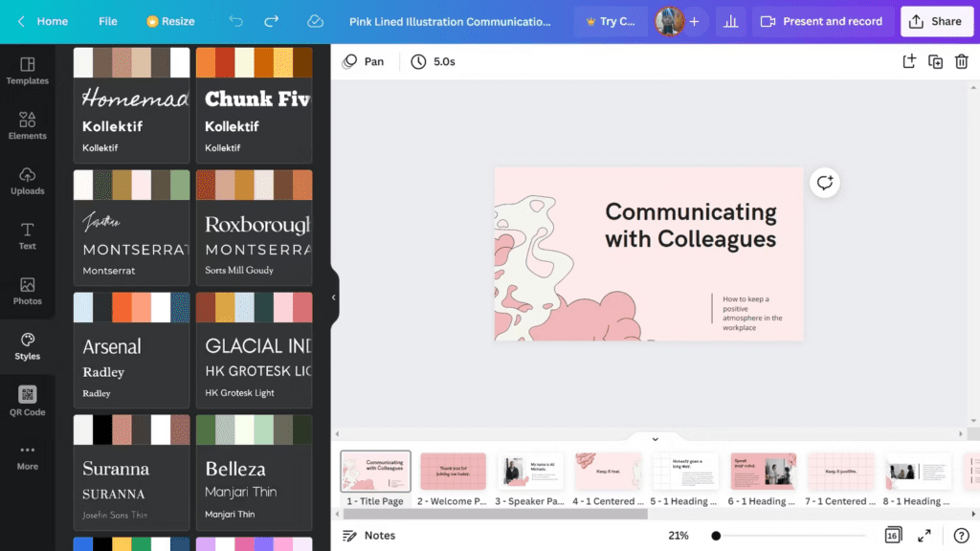
Task: Open the Uploads panel
Action: 27,181
